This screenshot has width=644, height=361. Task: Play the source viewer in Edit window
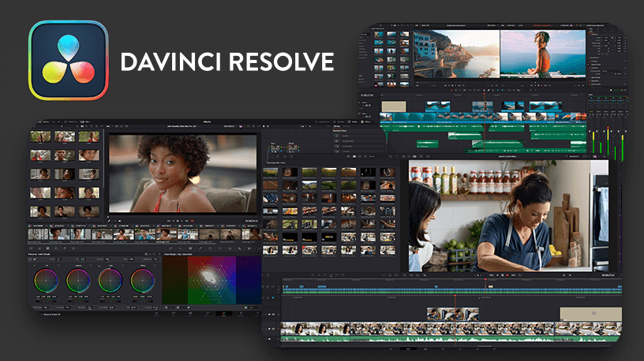click(x=455, y=85)
